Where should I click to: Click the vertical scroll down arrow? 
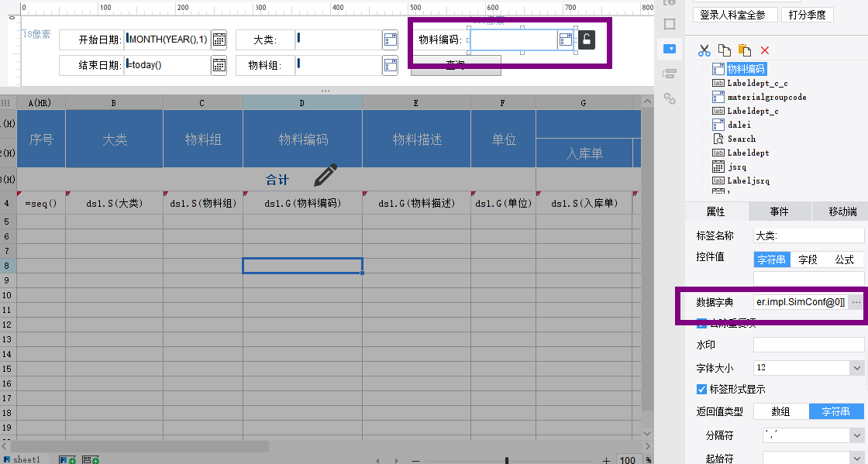(647, 433)
